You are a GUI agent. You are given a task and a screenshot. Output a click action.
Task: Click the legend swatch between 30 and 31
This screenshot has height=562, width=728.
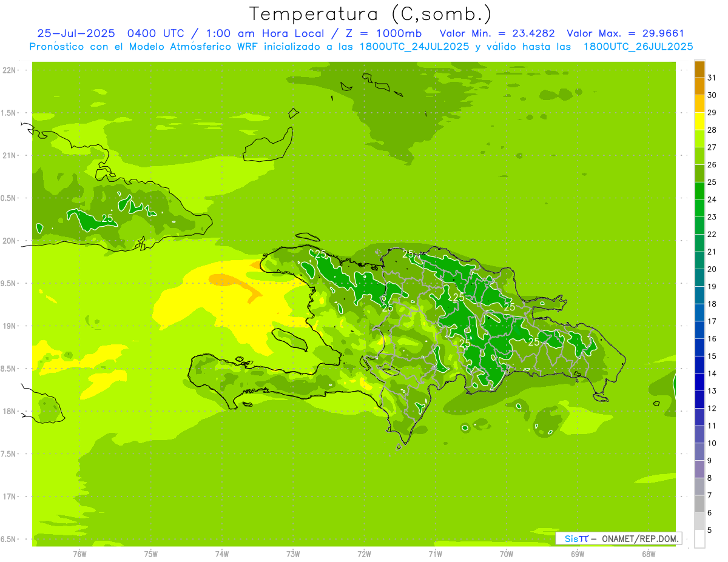pos(699,87)
